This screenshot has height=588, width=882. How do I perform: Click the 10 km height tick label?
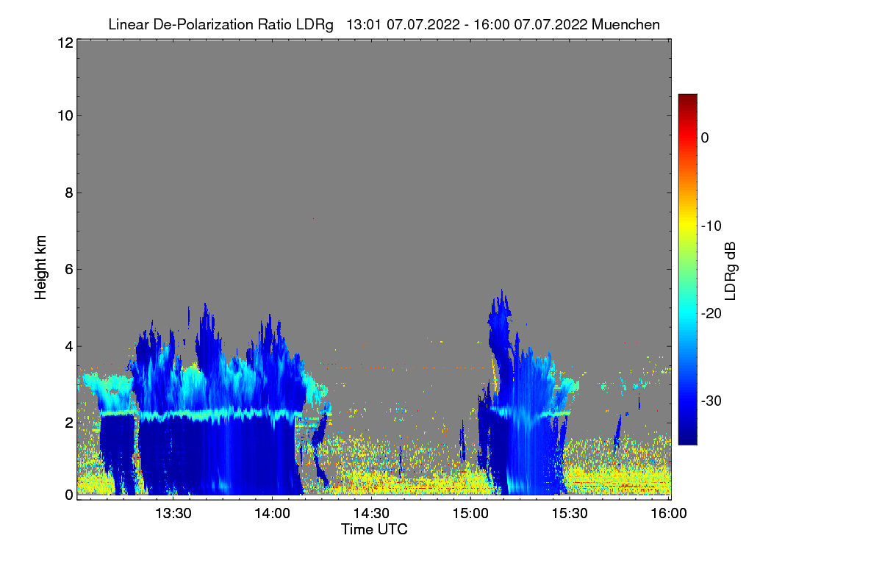pos(64,115)
